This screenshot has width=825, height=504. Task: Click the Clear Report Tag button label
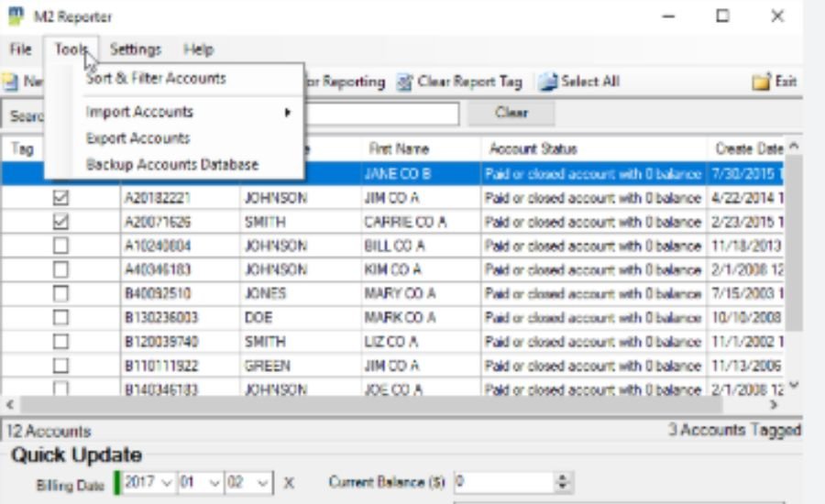click(x=469, y=82)
